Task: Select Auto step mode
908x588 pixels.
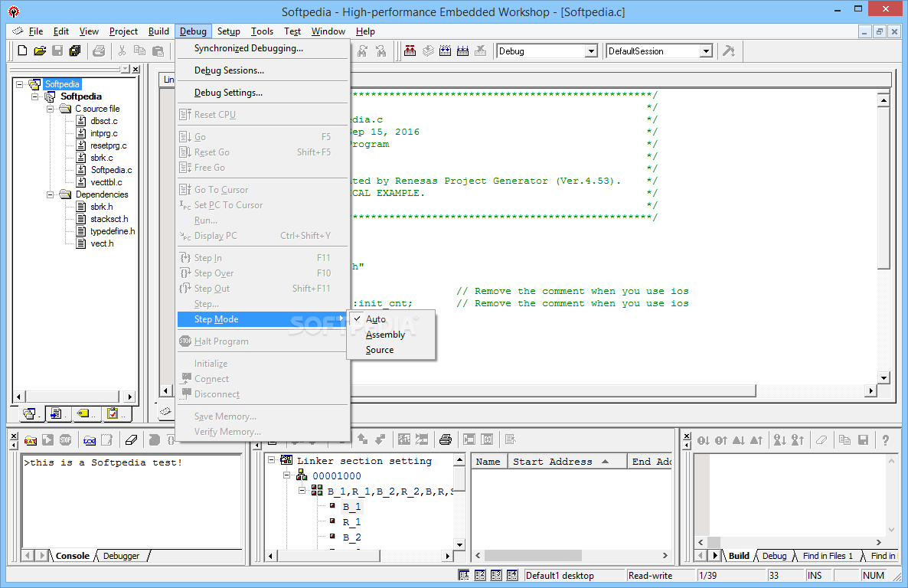Action: point(391,319)
